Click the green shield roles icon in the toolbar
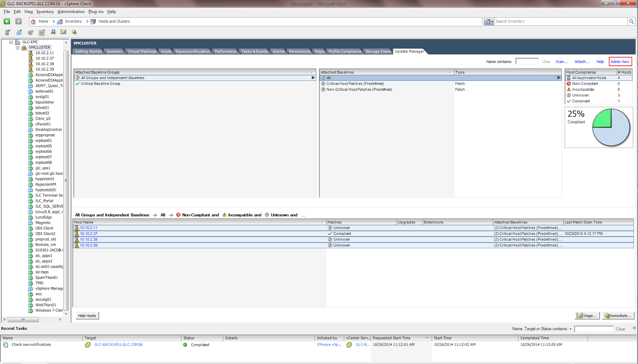 [x=75, y=32]
